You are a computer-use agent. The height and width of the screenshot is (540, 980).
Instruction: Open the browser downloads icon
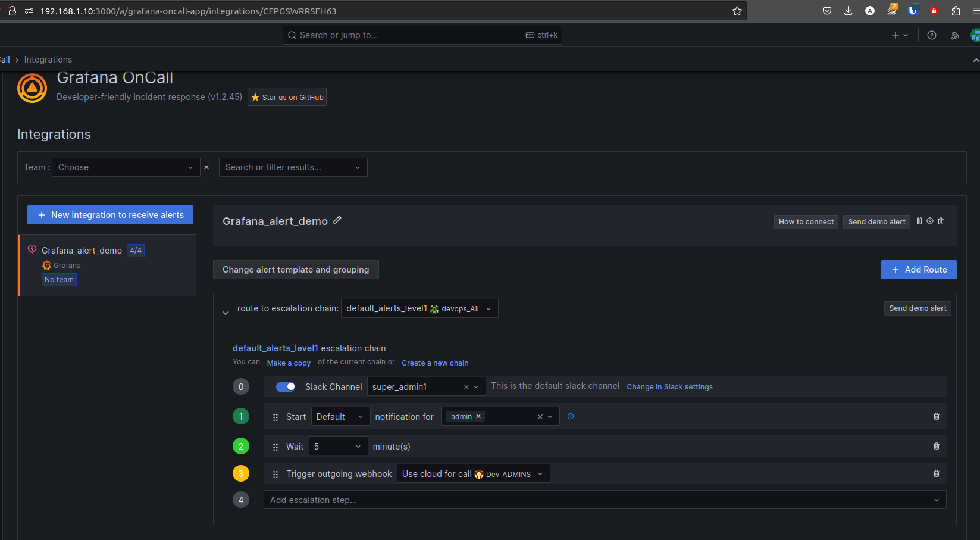pyautogui.click(x=849, y=11)
